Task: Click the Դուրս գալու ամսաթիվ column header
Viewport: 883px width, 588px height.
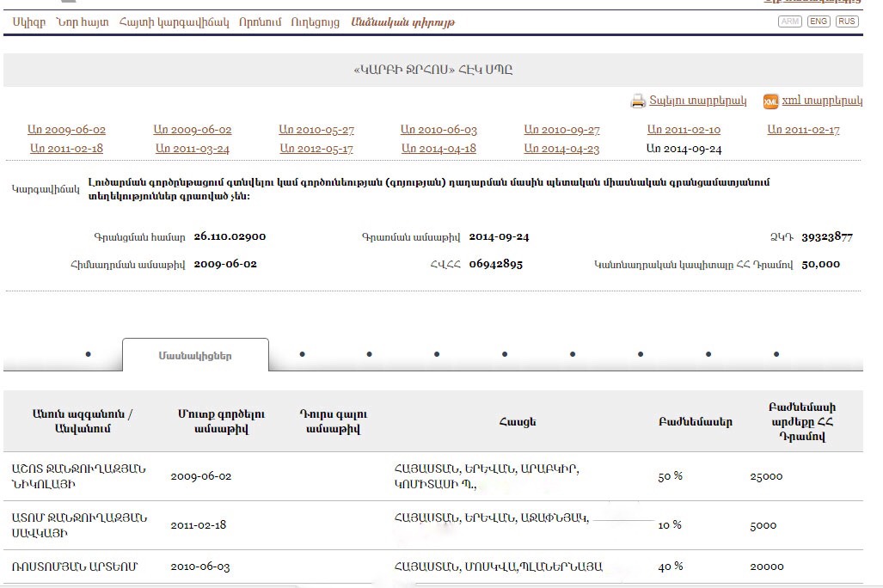Action: 334,421
